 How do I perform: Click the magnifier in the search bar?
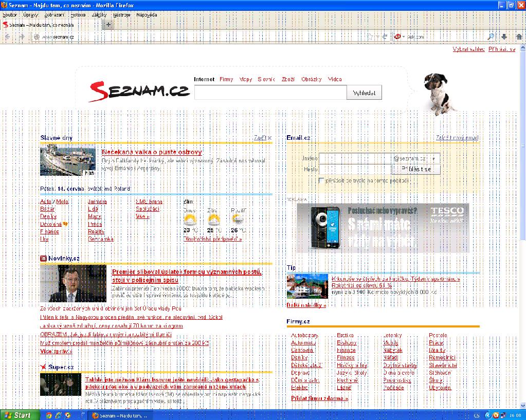point(491,37)
